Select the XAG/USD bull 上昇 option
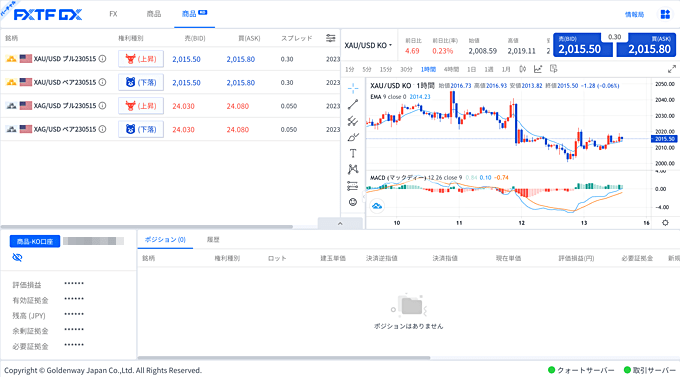 [x=141, y=105]
